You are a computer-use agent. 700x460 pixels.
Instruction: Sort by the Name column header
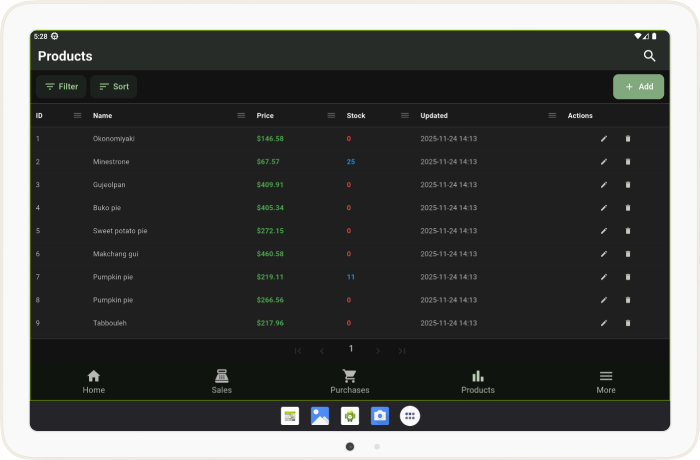click(102, 116)
